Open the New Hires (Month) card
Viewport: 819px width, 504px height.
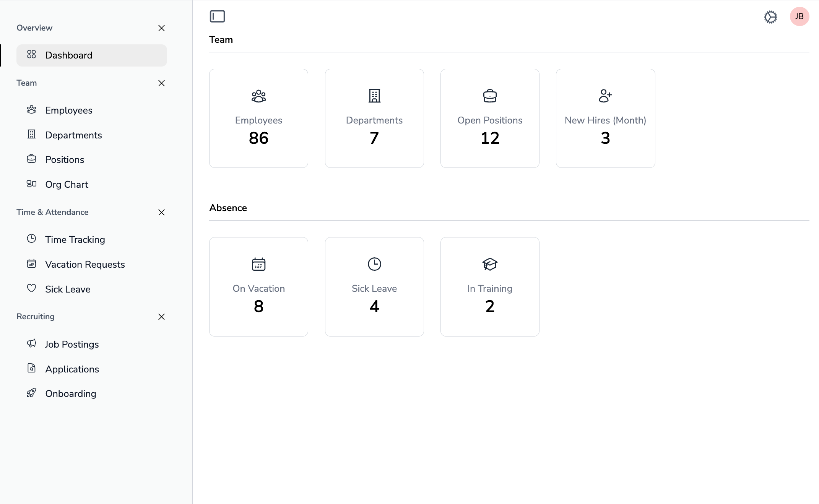[x=605, y=118]
